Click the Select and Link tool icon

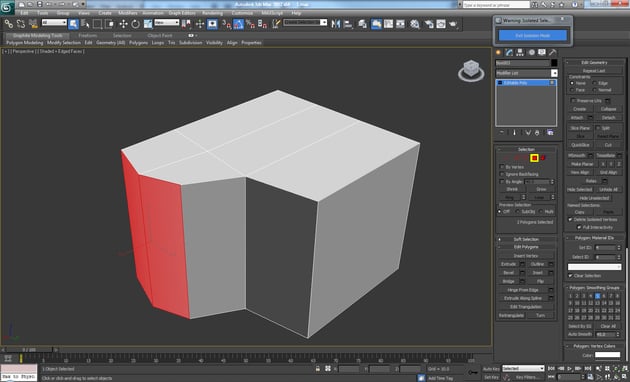click(8, 24)
